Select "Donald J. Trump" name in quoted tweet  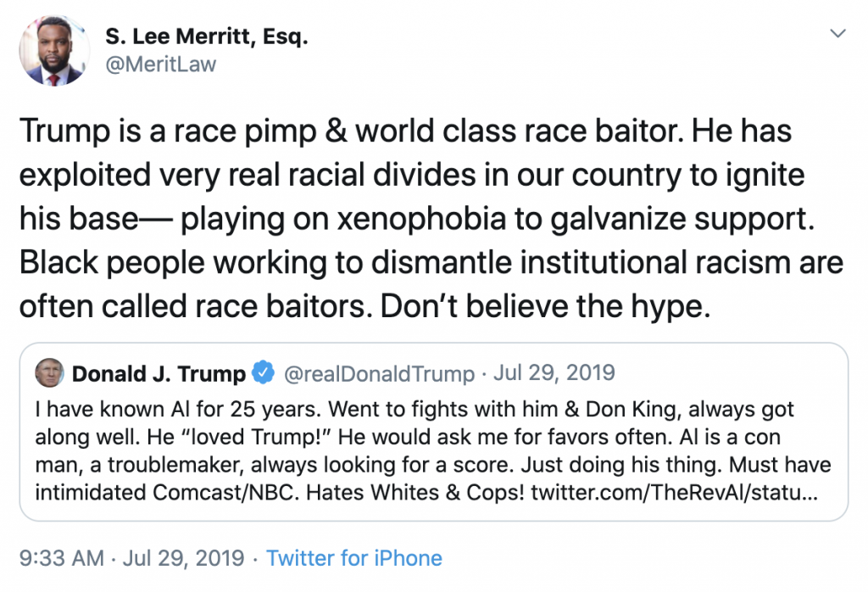pyautogui.click(x=159, y=373)
